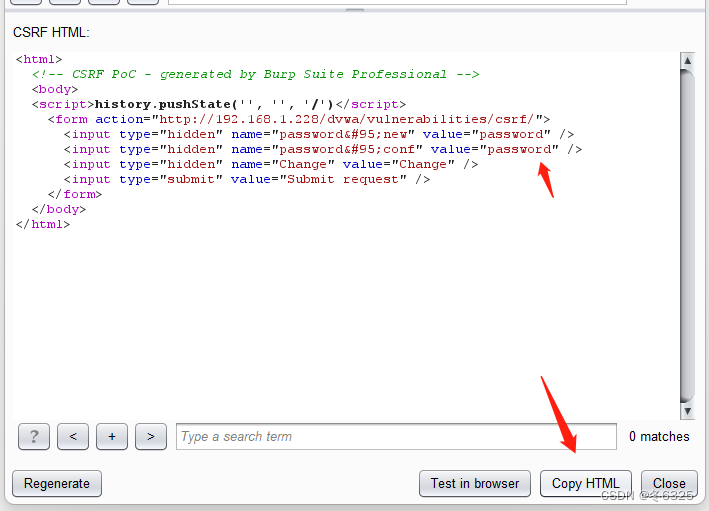Click the vertical scrollbar thumb of the code pane

(687, 235)
